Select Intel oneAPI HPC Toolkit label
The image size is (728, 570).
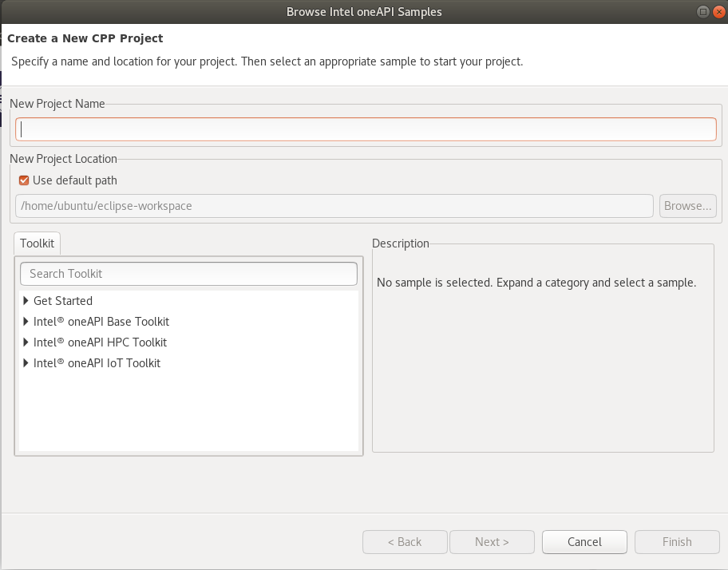[100, 342]
